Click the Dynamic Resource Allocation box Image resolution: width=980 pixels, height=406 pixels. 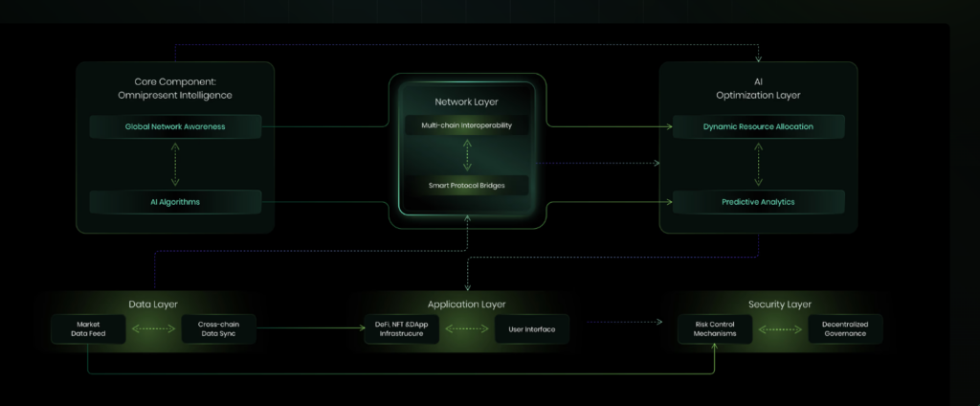click(x=758, y=126)
